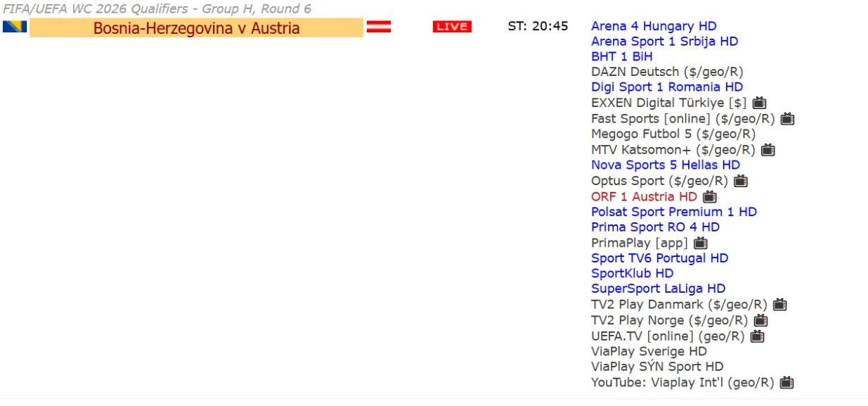868x406 pixels.
Task: Open the Sport TV6 Portugal HD link
Action: [x=659, y=258]
